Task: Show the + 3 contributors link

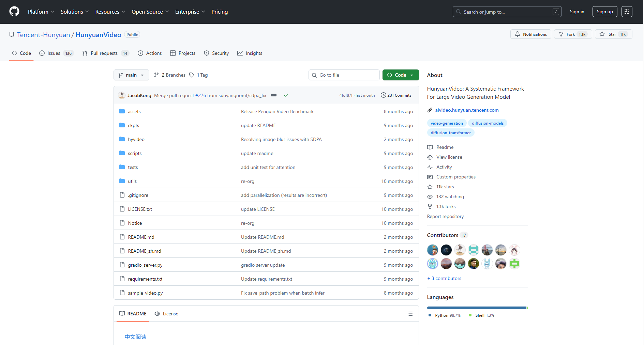Action: pos(444,278)
